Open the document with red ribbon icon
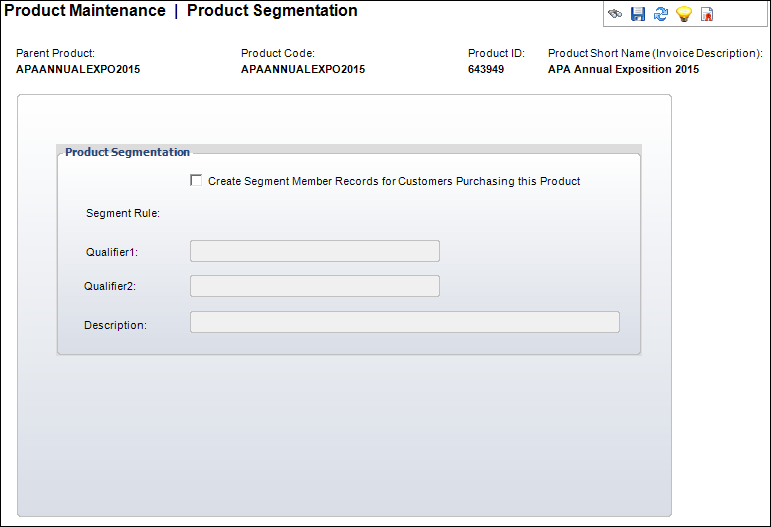Viewport: 771px width, 527px height. [x=707, y=14]
